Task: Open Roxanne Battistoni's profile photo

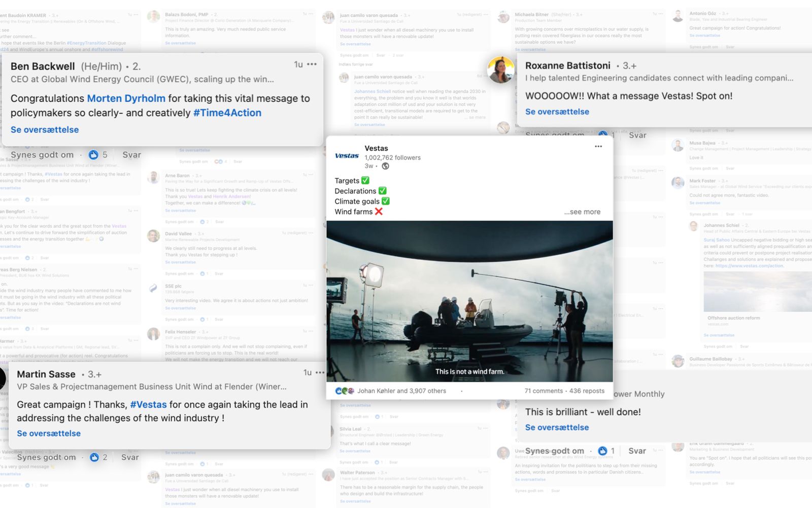Action: [x=501, y=70]
